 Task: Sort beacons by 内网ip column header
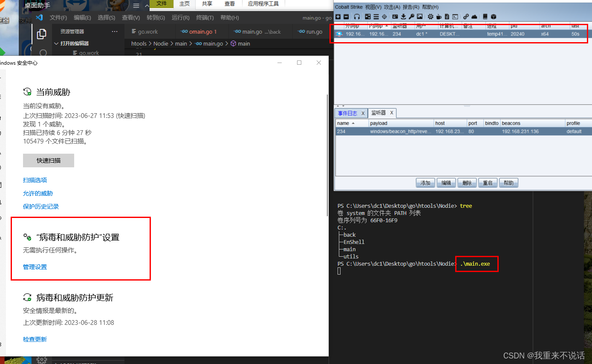tap(379, 26)
